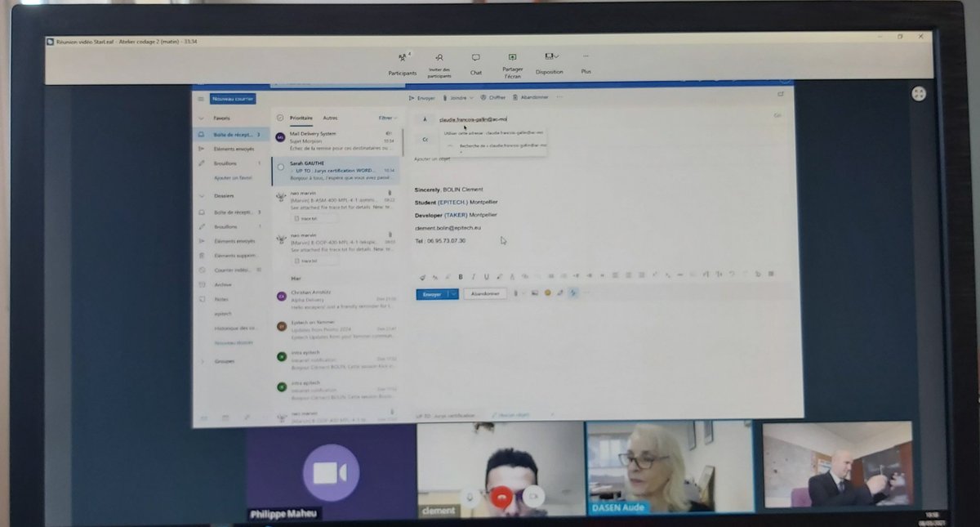Click the paperclip Joindre icon

pyautogui.click(x=446, y=97)
